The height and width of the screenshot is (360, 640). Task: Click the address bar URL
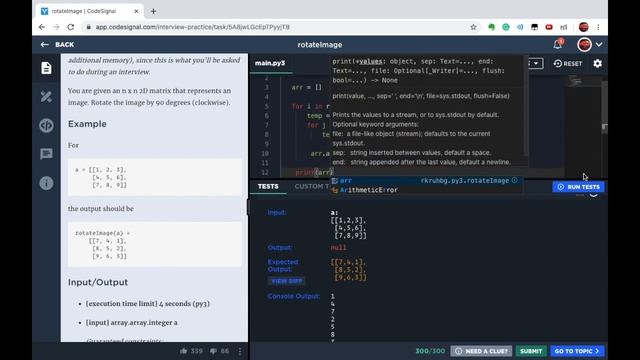point(193,27)
